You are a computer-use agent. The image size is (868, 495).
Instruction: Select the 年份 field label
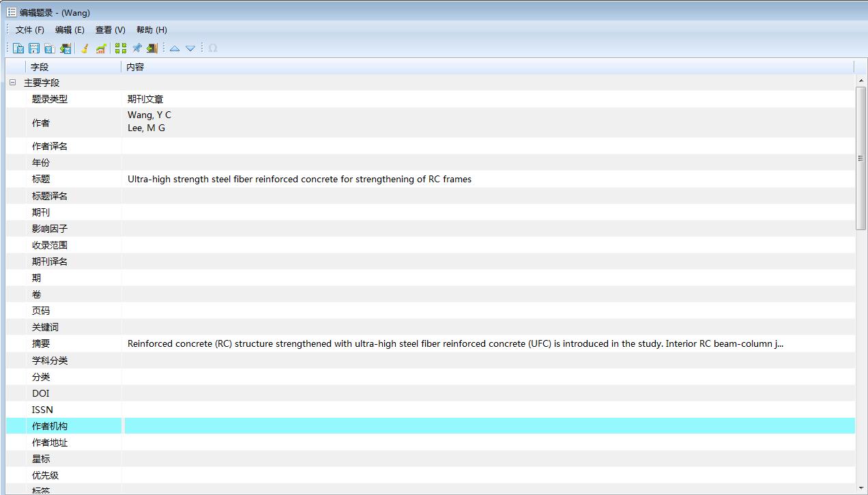41,162
